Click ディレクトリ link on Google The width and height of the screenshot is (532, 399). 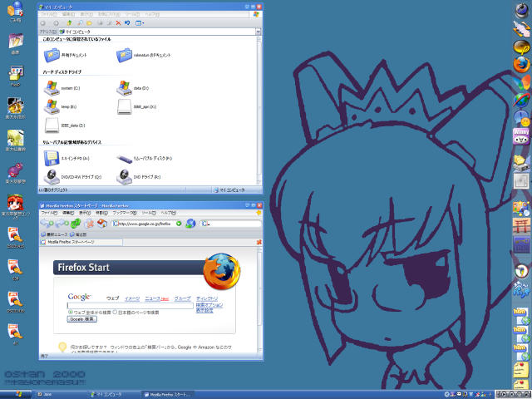pyautogui.click(x=207, y=298)
